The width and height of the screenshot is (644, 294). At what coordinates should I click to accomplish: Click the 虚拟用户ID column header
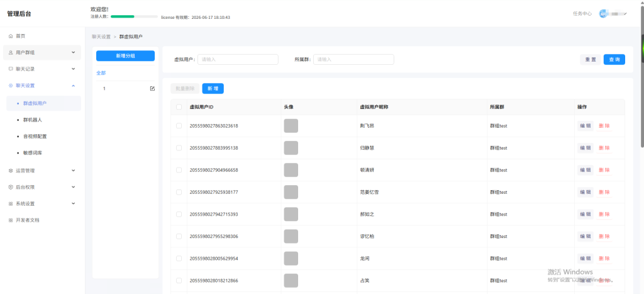(201, 107)
